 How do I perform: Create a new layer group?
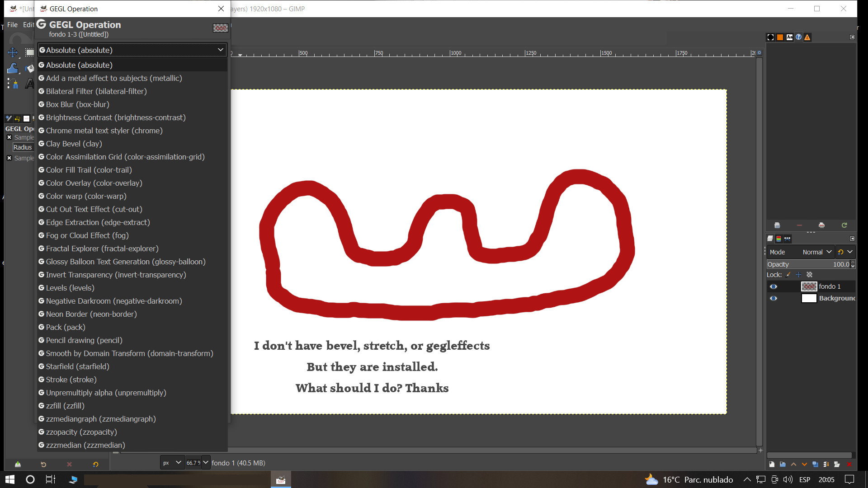(783, 464)
